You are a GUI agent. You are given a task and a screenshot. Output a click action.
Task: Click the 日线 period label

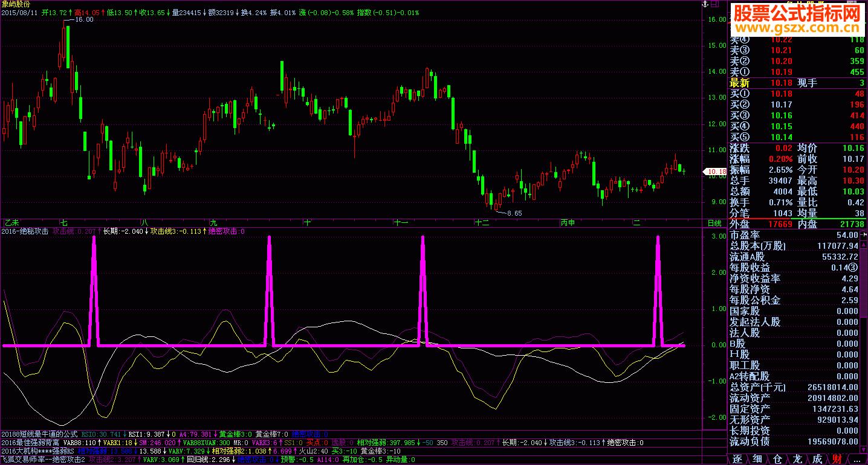coord(714,223)
